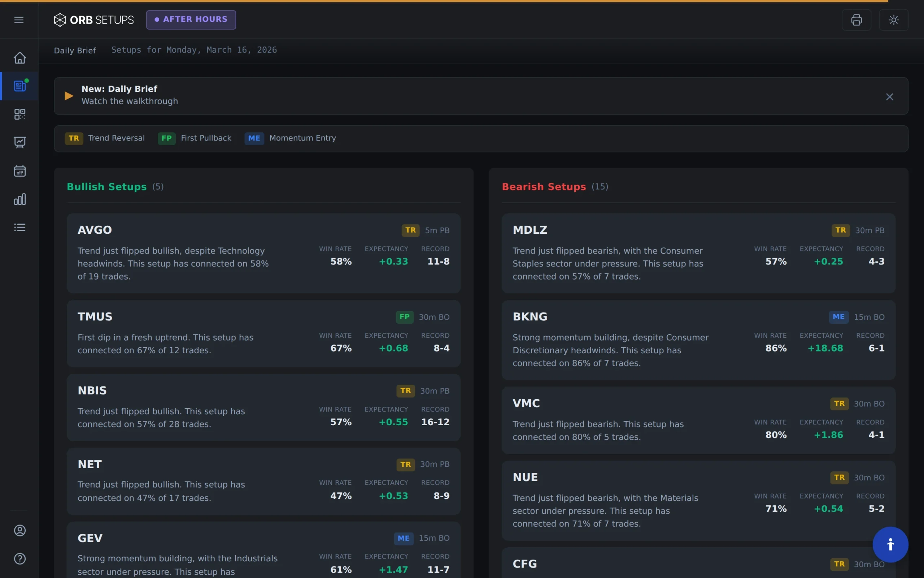This screenshot has height=578, width=924.
Task: Print the daily brief via printer icon
Action: click(x=857, y=20)
